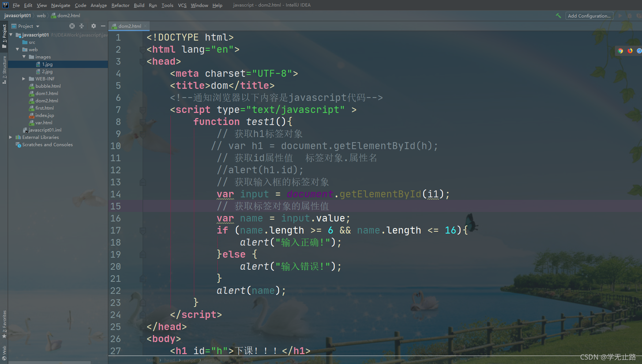642x364 pixels.
Task: Open the Edit menu
Action: [28, 5]
